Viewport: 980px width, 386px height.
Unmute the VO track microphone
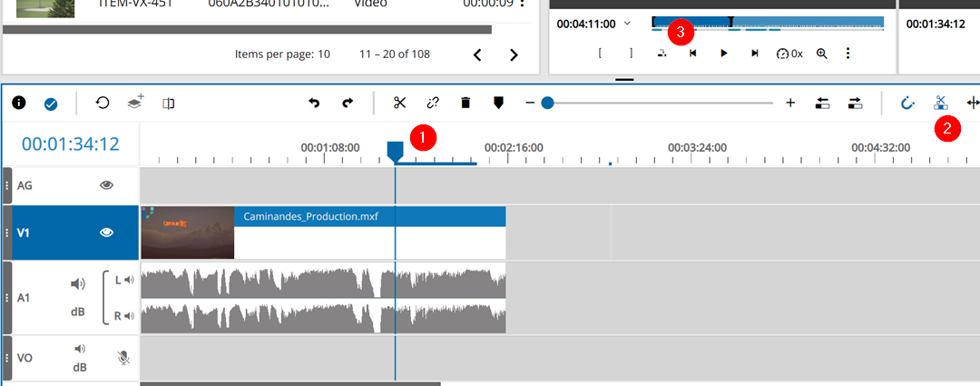coord(123,358)
